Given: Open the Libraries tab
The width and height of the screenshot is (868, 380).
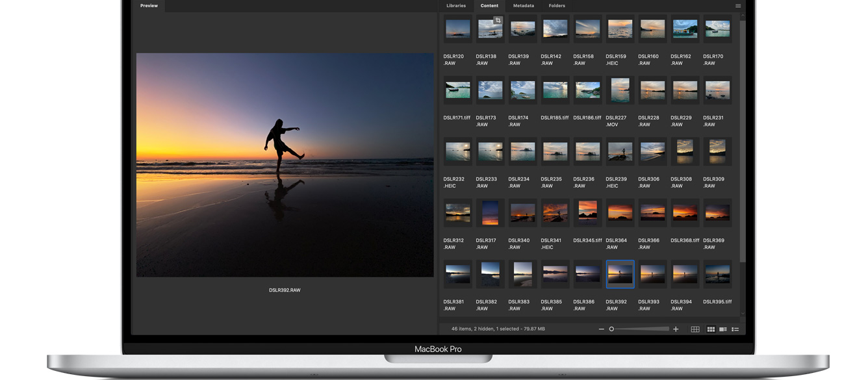Looking at the screenshot, I should coord(455,6).
